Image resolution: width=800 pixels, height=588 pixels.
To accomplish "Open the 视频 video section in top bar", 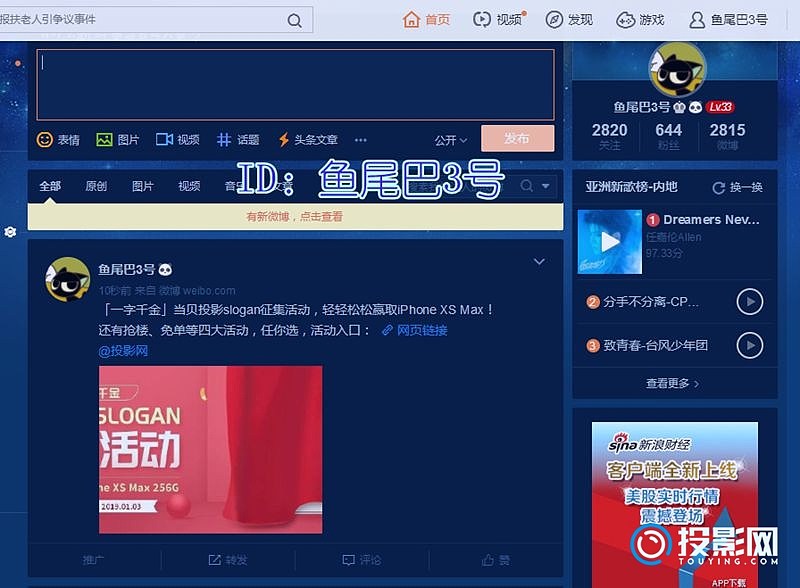I will [499, 19].
